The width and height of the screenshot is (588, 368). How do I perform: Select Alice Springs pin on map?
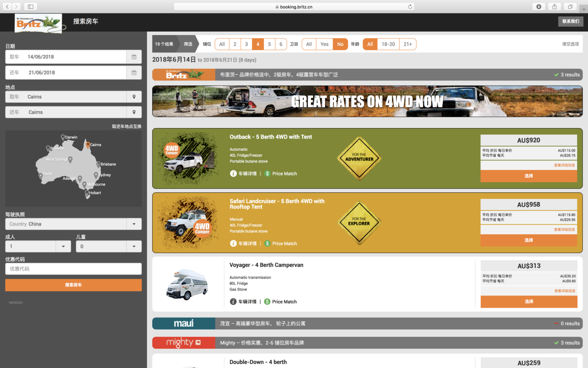click(x=70, y=159)
